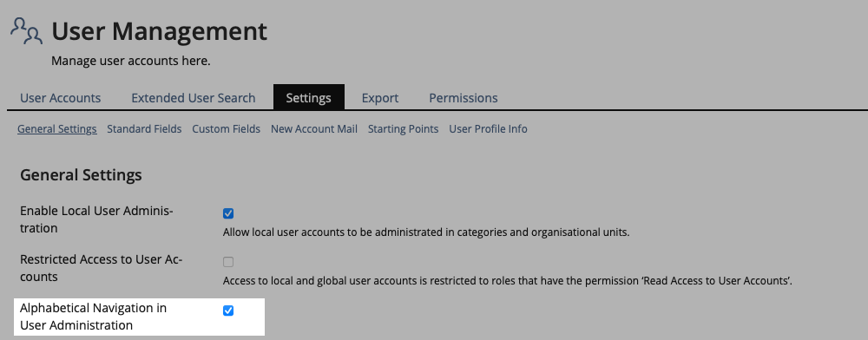The image size is (868, 340).
Task: Open User Profile Info sub-tab
Action: pyautogui.click(x=488, y=129)
